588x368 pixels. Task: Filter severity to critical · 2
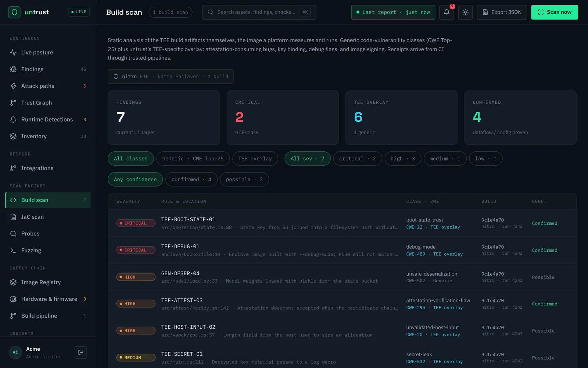(358, 159)
